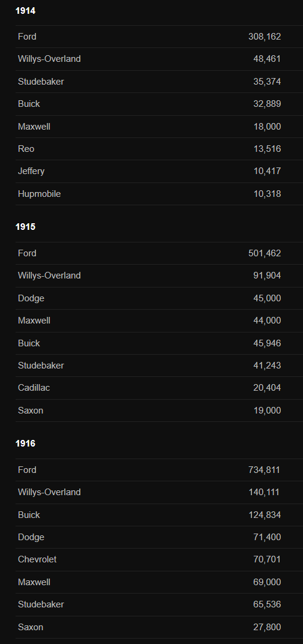The image size is (303, 644).
Task: Select the Ford row under 1914
Action: point(160,37)
